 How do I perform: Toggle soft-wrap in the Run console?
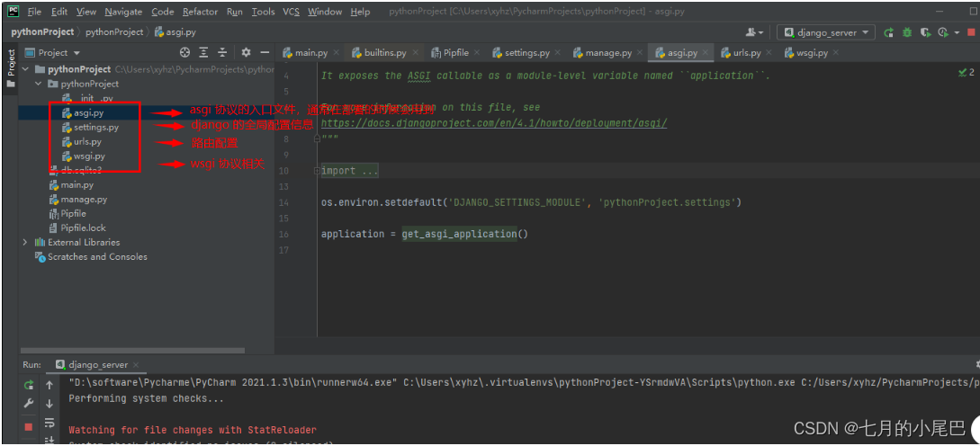coord(49,423)
